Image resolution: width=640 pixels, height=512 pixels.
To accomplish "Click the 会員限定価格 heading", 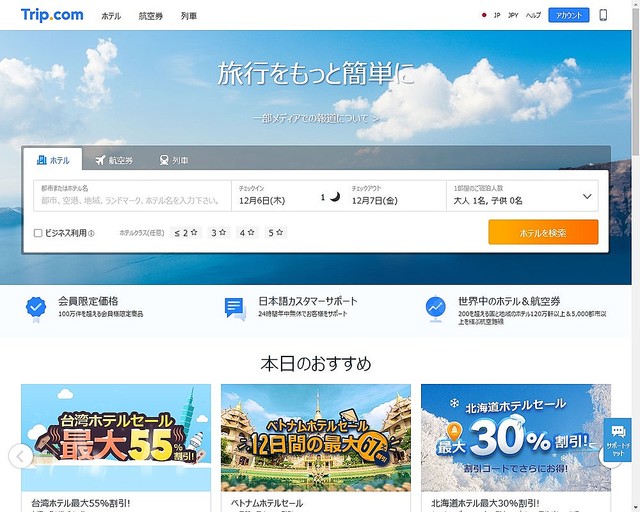I will point(88,301).
